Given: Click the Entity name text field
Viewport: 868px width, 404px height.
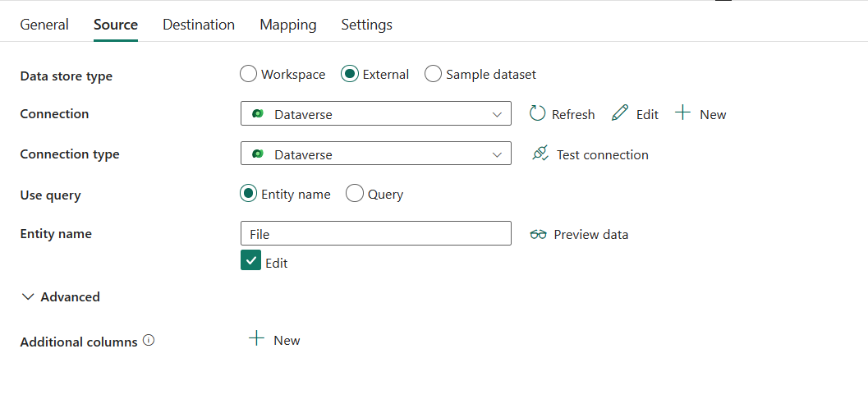Looking at the screenshot, I should click(x=376, y=234).
